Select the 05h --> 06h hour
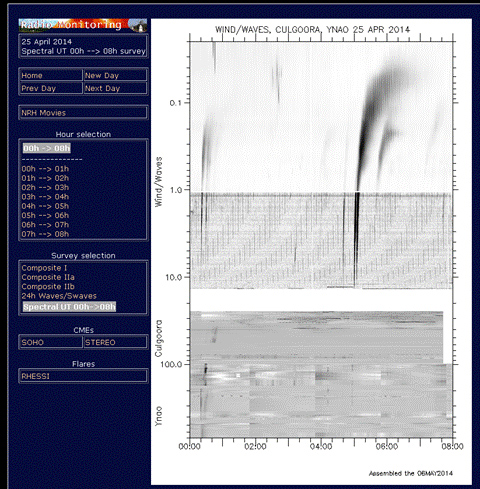Image resolution: width=480 pixels, height=489 pixels. tap(45, 215)
